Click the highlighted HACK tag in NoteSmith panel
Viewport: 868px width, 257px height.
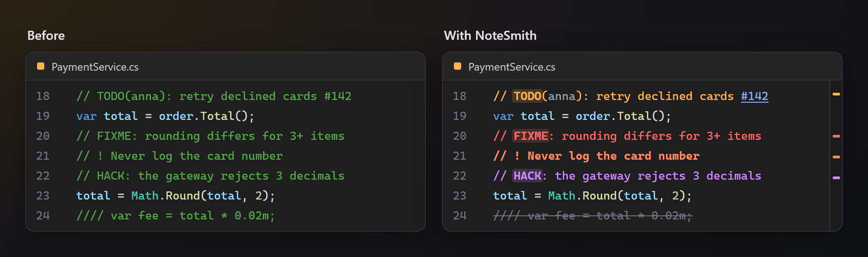528,176
